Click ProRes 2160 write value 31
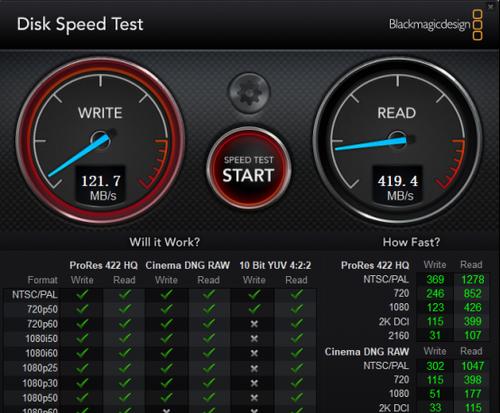The width and height of the screenshot is (500, 413). 435,335
